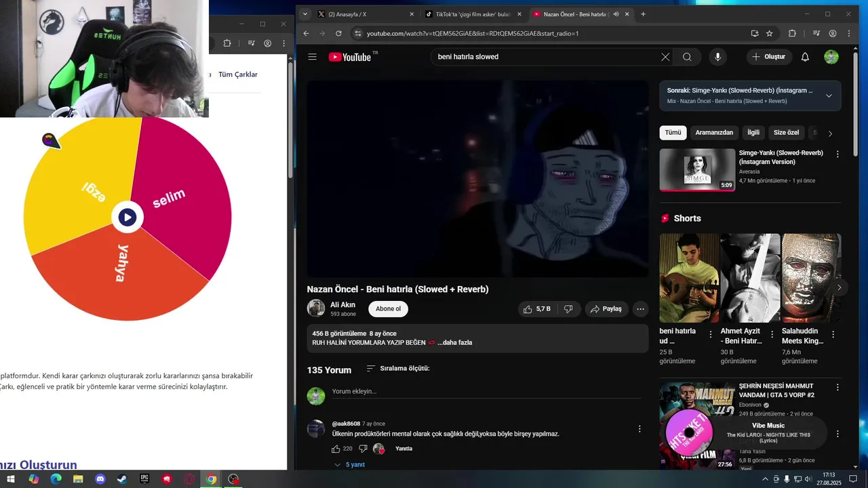868x488 pixels.
Task: Dislike the Nazan Öncel video
Action: click(x=568, y=309)
